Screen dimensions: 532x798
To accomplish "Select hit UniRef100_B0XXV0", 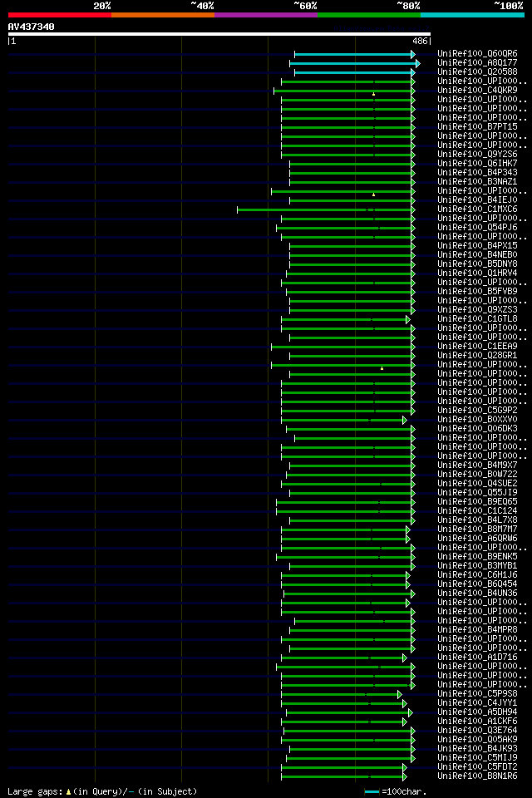I will click(x=477, y=419).
